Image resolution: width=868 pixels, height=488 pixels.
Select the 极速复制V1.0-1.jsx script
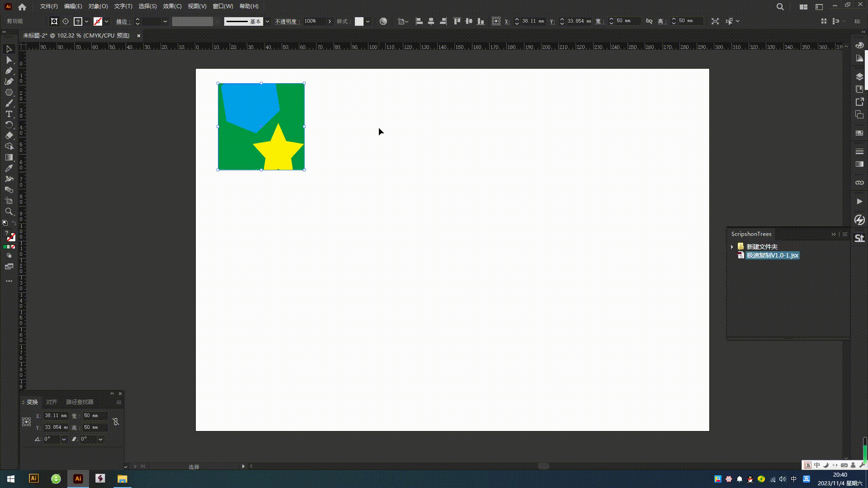tap(772, 255)
